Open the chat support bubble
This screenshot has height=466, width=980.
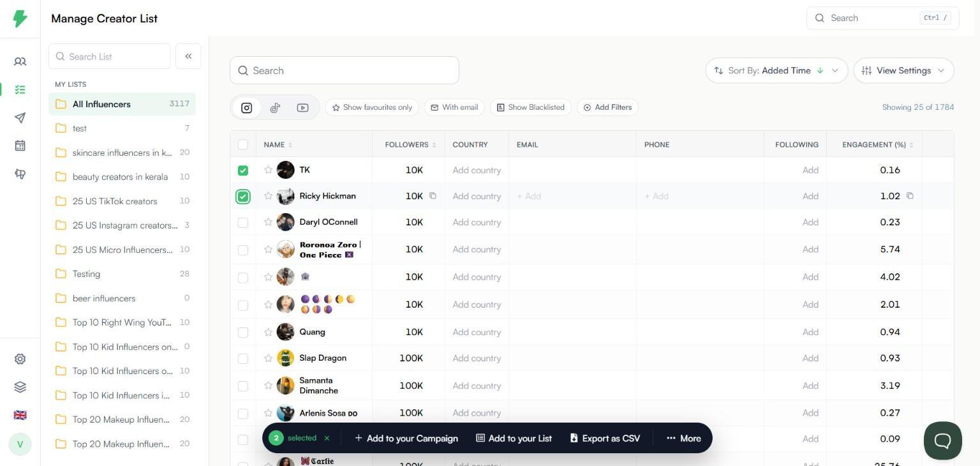(x=942, y=440)
